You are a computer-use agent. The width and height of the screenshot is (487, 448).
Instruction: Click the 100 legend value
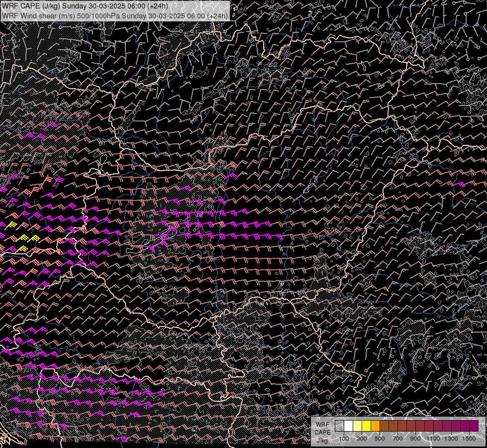[x=344, y=439]
